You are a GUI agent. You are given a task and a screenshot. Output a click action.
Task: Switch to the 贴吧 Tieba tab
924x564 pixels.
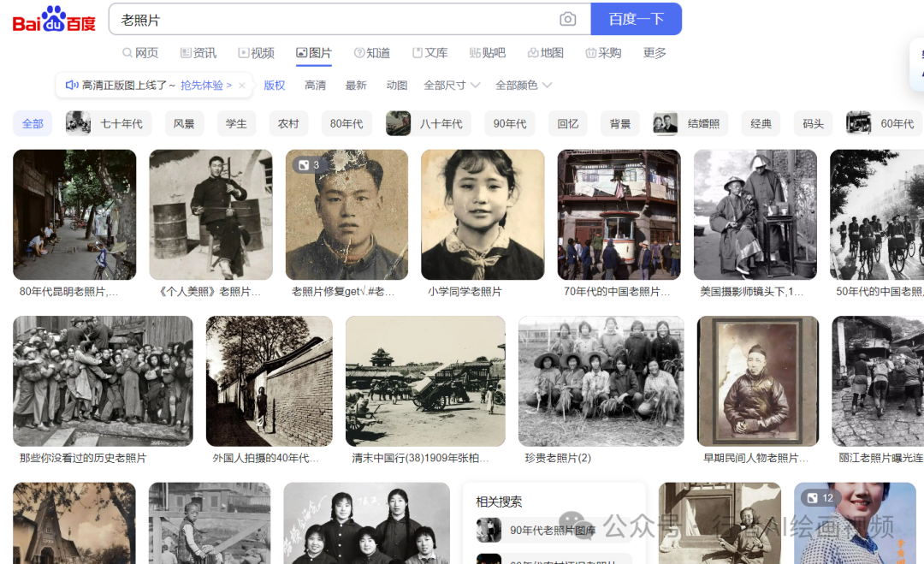click(x=489, y=52)
